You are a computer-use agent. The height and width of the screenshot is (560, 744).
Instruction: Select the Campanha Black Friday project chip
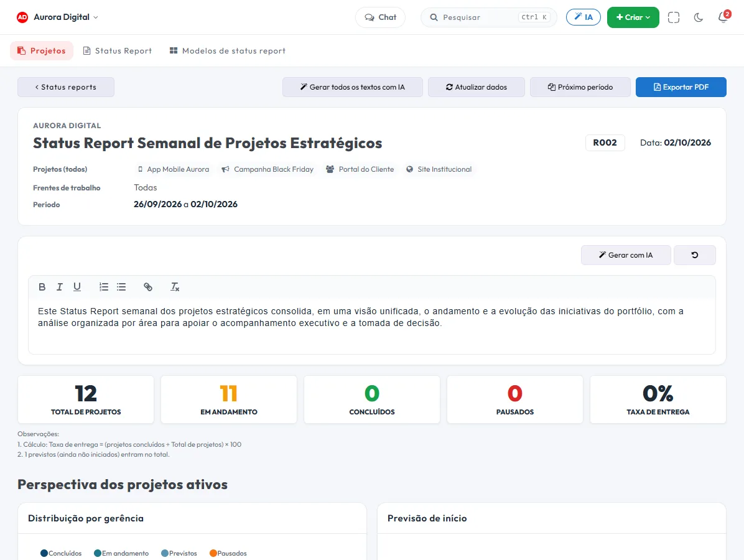tap(267, 169)
